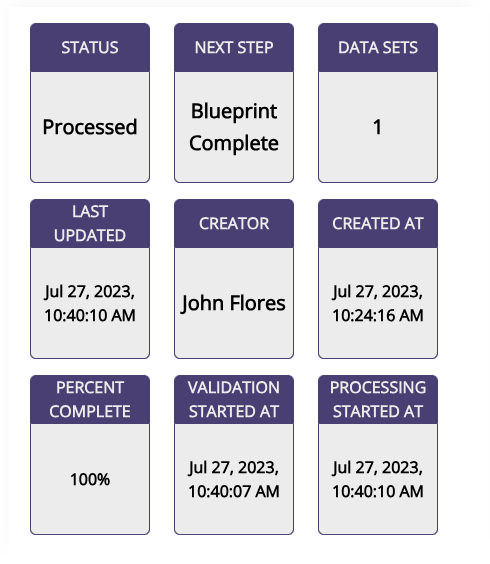Select the Processed status value
This screenshot has height=564, width=490.
click(x=90, y=127)
